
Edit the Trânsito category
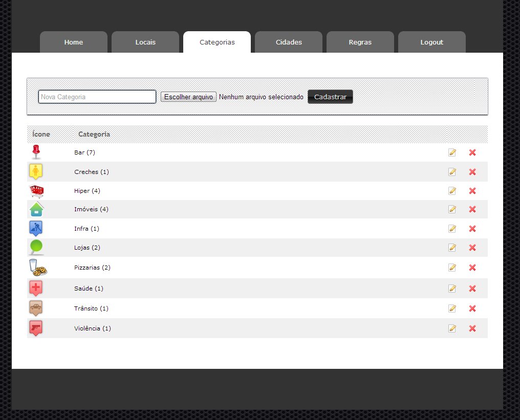[x=452, y=308]
